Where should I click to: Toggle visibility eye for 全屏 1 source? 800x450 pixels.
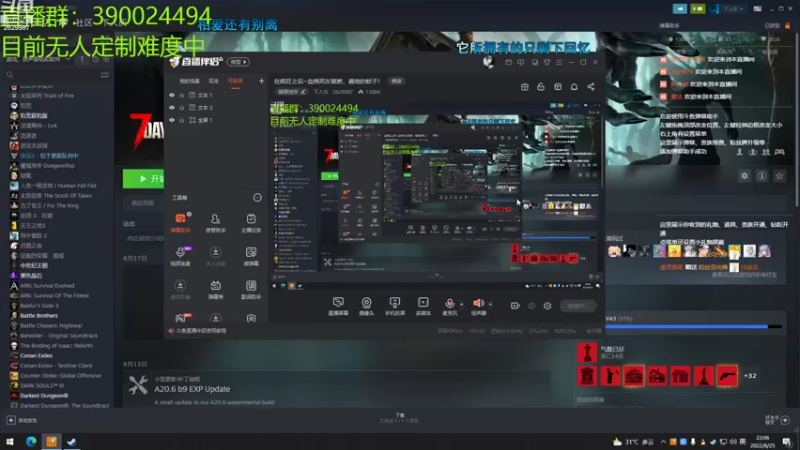coord(172,120)
